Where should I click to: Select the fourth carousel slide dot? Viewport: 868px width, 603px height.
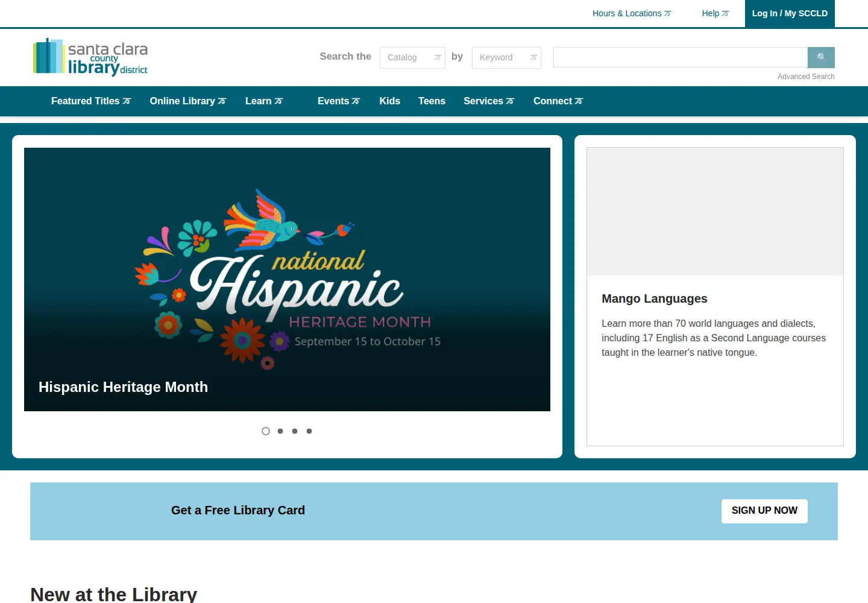[309, 431]
